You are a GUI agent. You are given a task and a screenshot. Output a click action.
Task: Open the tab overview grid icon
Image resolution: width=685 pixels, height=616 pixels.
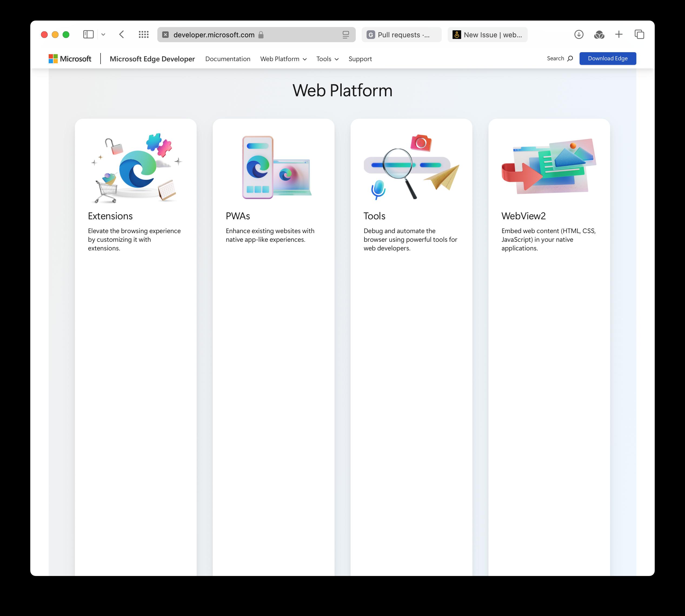pyautogui.click(x=144, y=35)
